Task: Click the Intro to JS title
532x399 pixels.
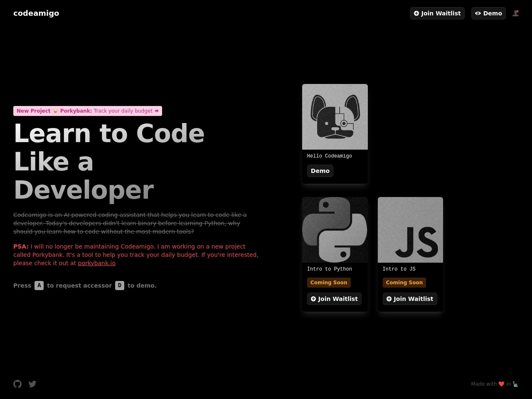Action: click(x=399, y=269)
